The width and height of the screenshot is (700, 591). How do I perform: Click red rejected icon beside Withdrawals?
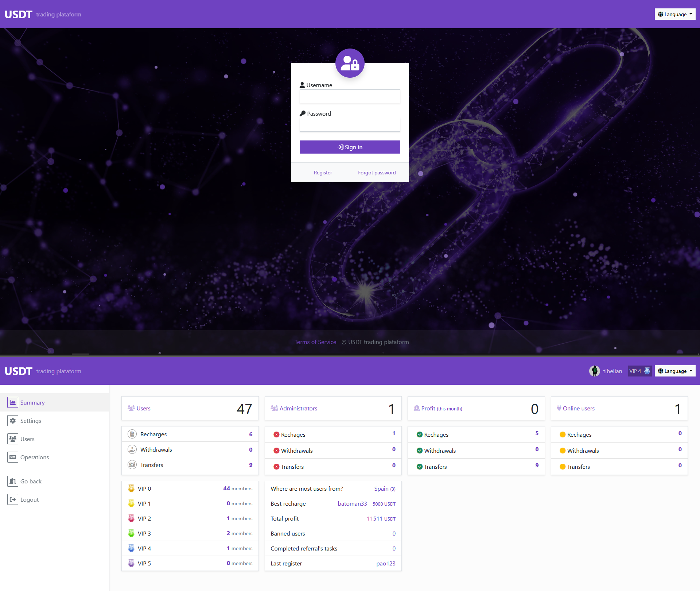(x=276, y=451)
